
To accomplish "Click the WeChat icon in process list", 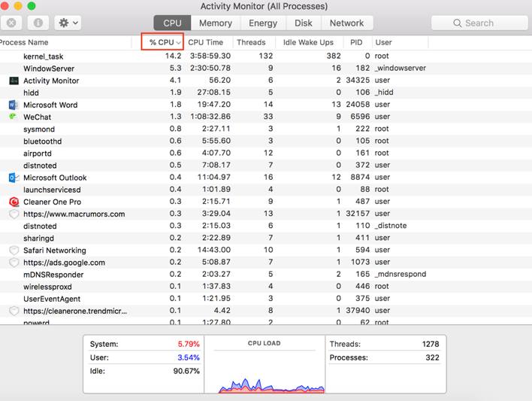I will click(x=14, y=117).
